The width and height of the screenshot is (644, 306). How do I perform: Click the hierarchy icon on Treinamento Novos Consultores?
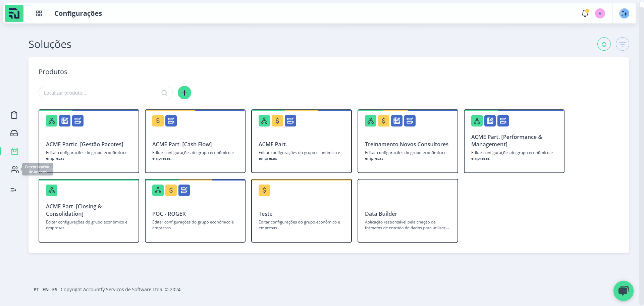[371, 121]
